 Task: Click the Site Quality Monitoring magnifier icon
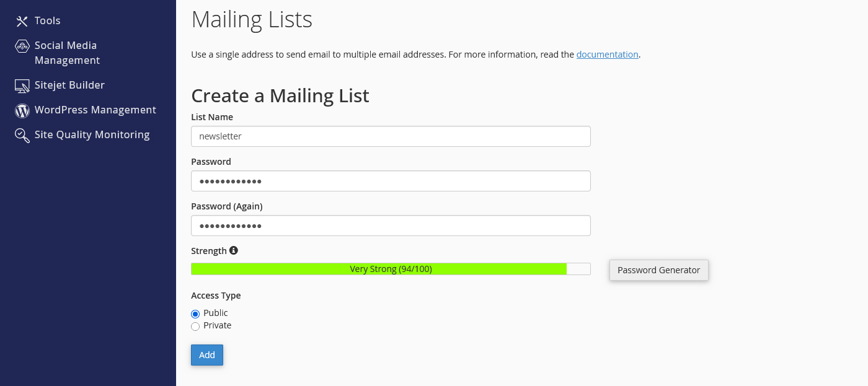point(22,135)
